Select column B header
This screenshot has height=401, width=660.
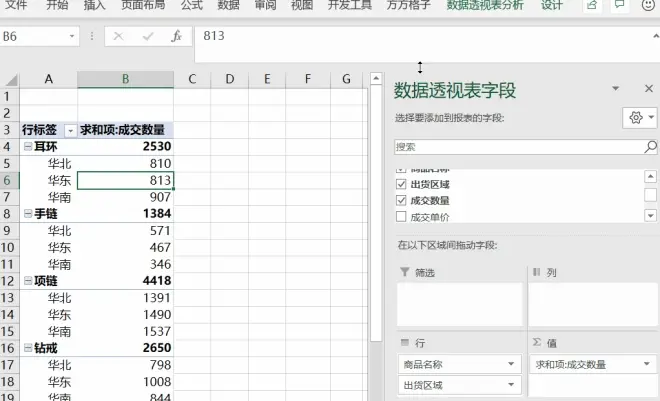point(125,79)
